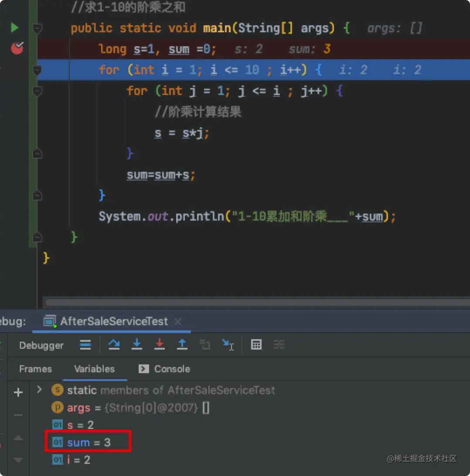Click the move watch up arrow

point(18,438)
